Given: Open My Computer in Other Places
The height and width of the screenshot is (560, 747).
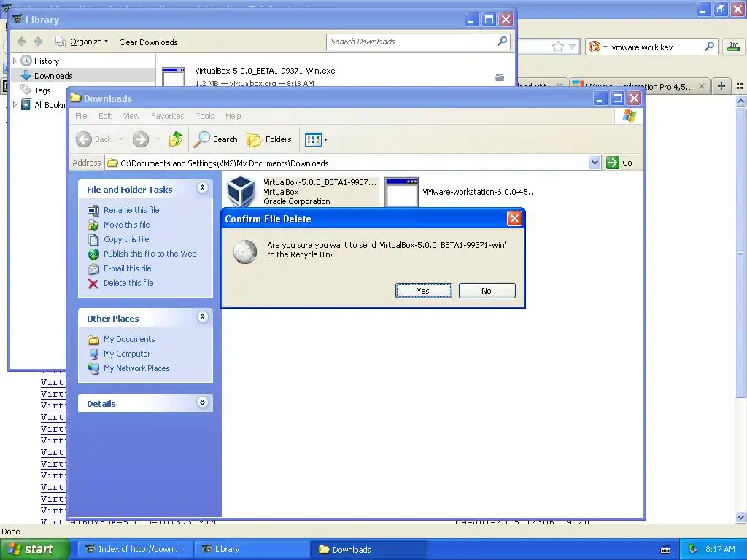Looking at the screenshot, I should tap(127, 354).
